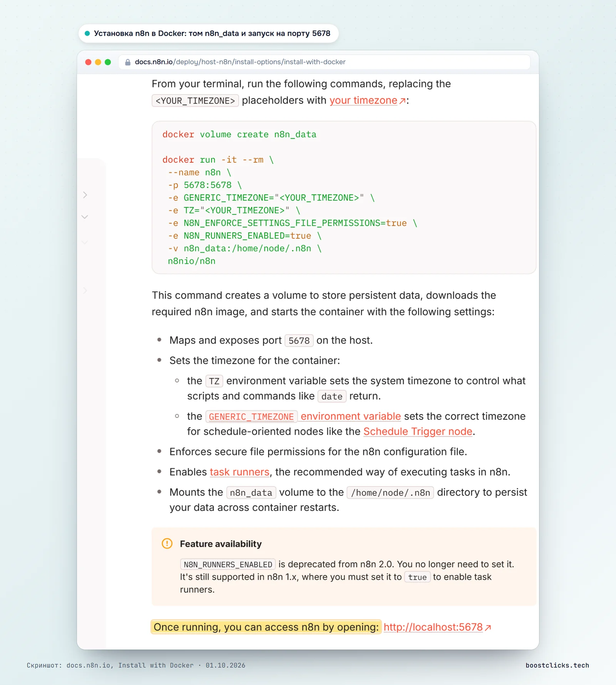Click the '-p 5678:5678' code line
This screenshot has width=616, height=685.
click(x=205, y=185)
